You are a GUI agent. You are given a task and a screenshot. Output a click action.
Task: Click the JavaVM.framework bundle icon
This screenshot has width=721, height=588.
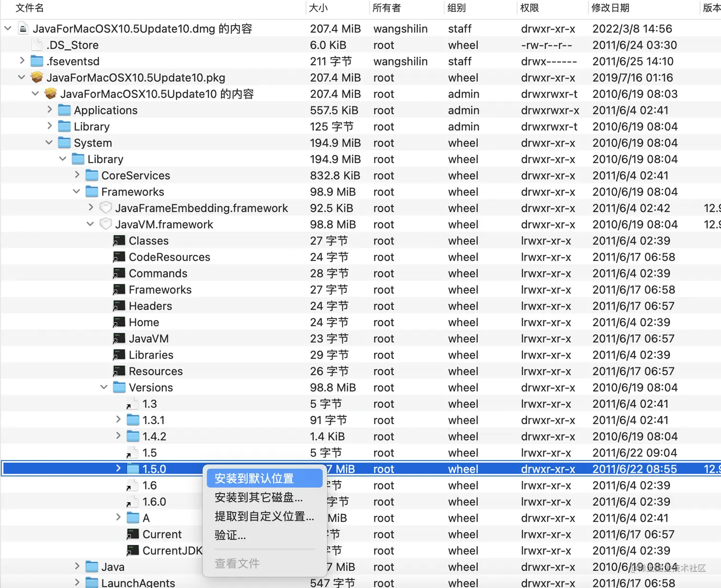[x=106, y=224]
